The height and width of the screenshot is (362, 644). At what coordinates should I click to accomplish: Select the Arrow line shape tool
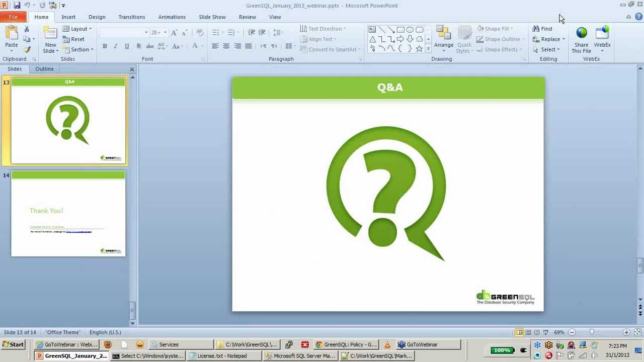[391, 30]
